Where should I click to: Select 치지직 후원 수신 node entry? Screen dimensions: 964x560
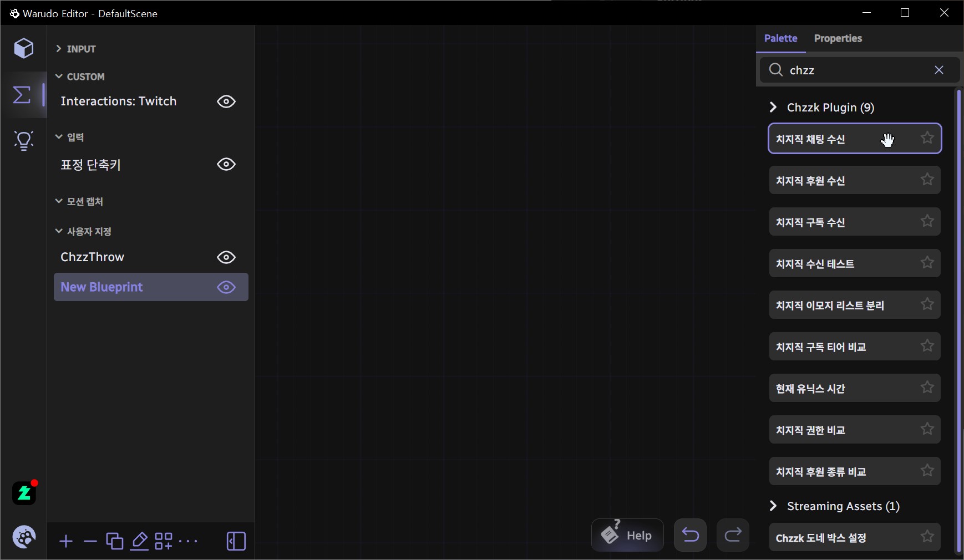855,180
